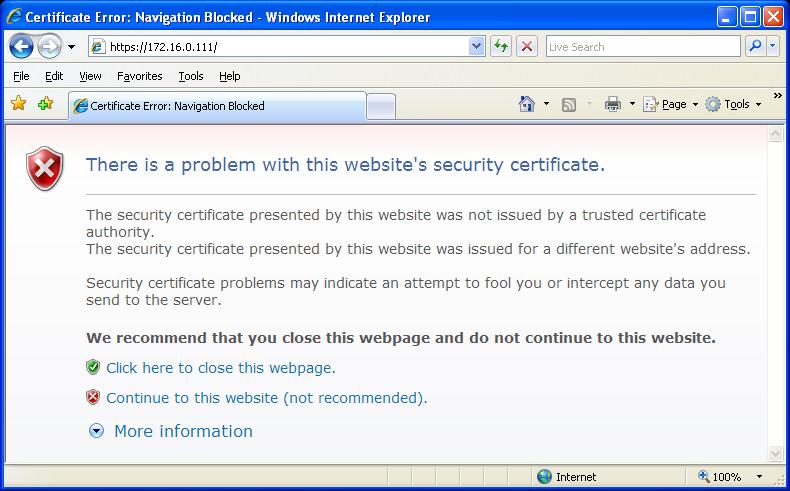Viewport: 790px width, 491px height.
Task: Click the Live Search input box
Action: tap(643, 47)
